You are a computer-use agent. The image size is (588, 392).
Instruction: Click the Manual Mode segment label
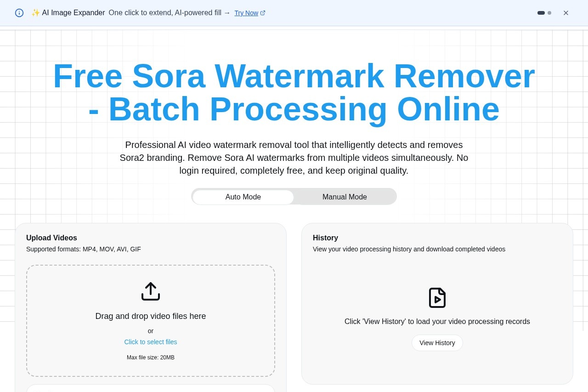345,197
